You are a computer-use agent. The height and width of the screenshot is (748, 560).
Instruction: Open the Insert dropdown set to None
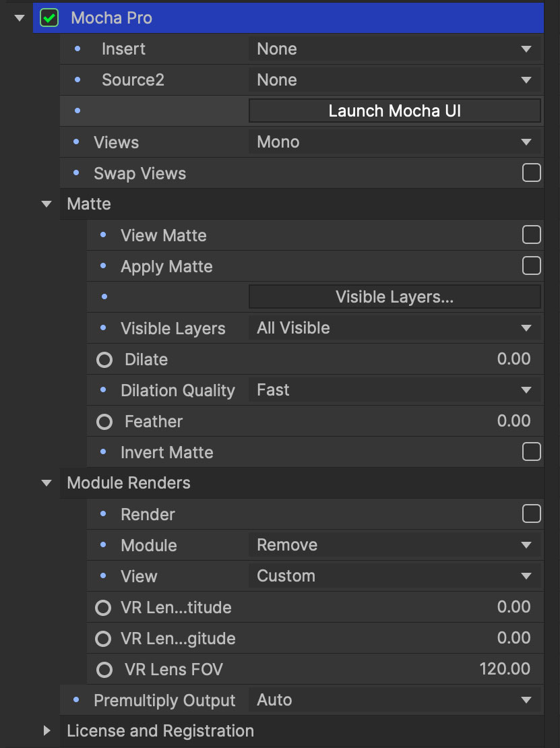(x=394, y=49)
